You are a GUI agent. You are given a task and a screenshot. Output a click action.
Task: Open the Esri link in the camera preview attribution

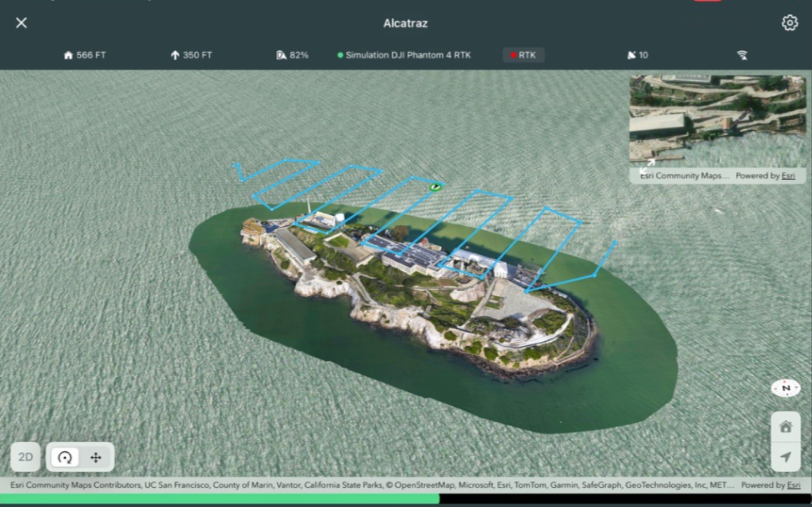(788, 176)
